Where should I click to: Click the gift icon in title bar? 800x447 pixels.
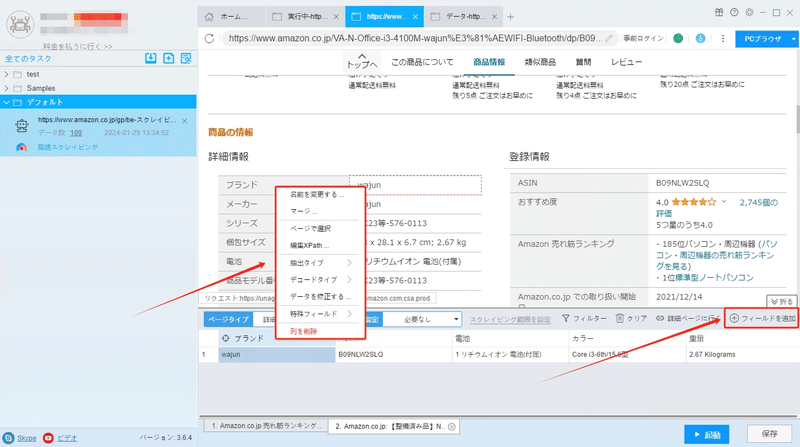tap(718, 13)
